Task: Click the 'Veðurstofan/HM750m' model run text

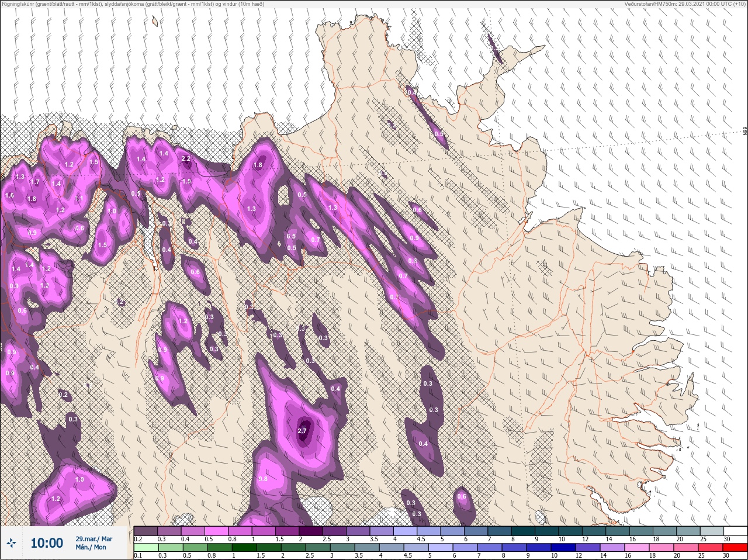Action: 685,4
